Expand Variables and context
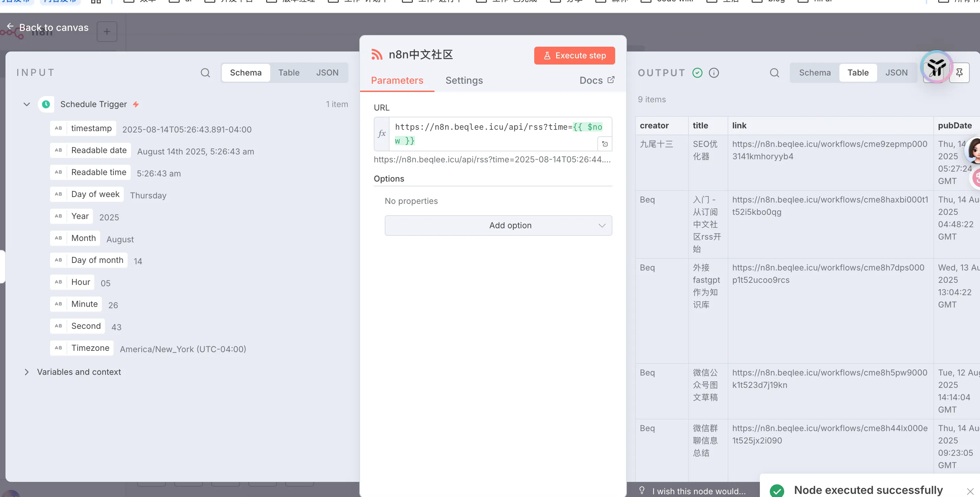 pyautogui.click(x=27, y=372)
